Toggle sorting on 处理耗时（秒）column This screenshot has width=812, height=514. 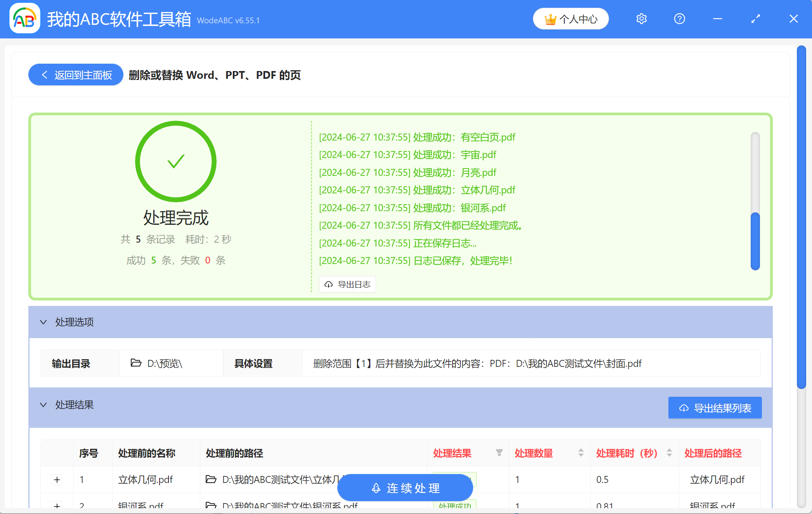tap(668, 453)
